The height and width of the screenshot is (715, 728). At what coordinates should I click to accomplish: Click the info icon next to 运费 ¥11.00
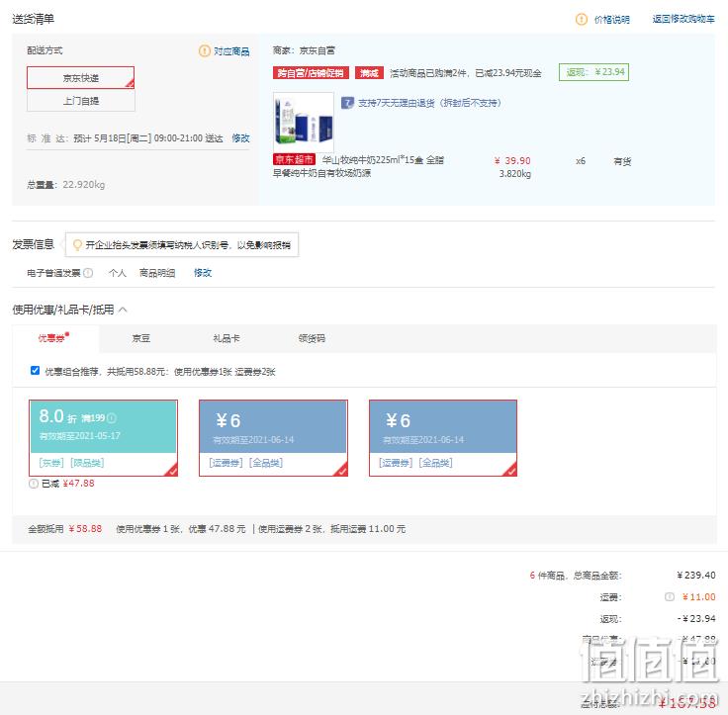click(x=669, y=596)
